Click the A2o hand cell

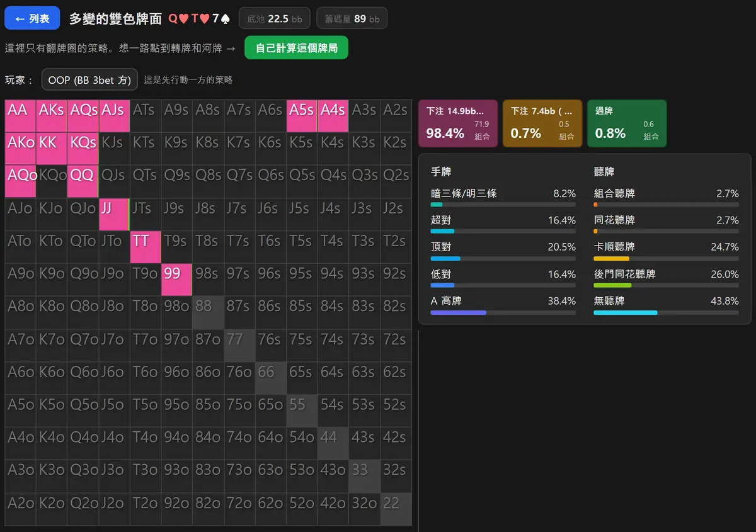point(20,509)
